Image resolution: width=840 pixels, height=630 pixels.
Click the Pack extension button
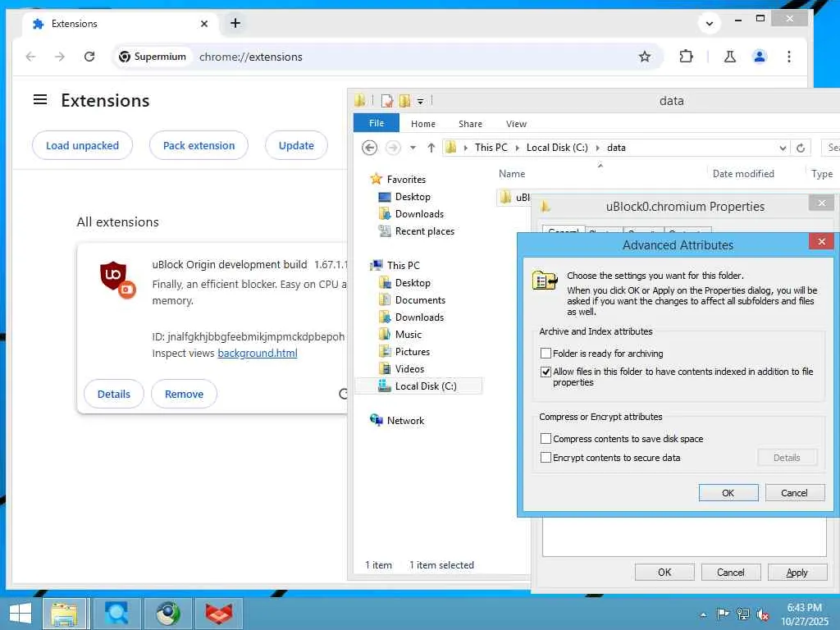(199, 146)
